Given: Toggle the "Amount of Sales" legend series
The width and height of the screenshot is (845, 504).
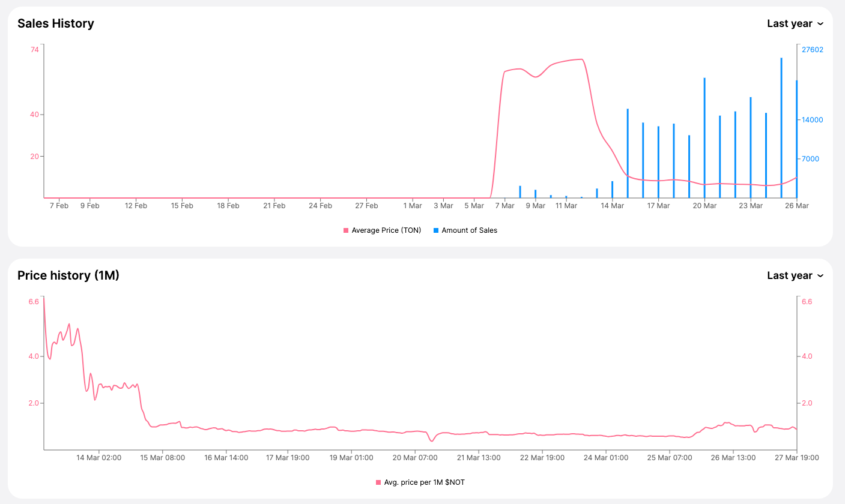Looking at the screenshot, I should 469,230.
